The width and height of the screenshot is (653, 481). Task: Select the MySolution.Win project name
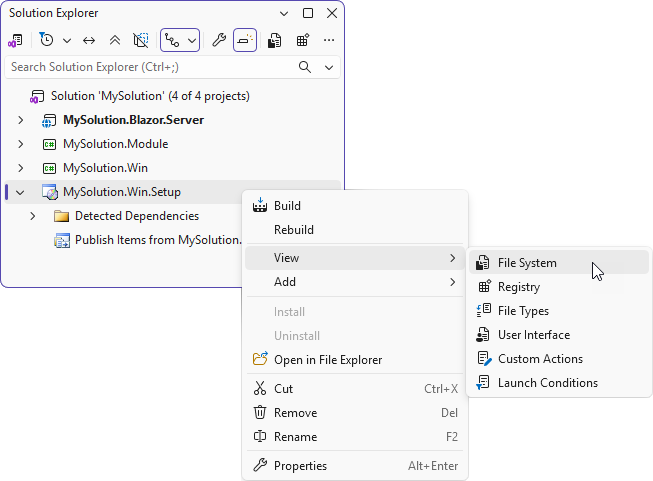point(105,168)
